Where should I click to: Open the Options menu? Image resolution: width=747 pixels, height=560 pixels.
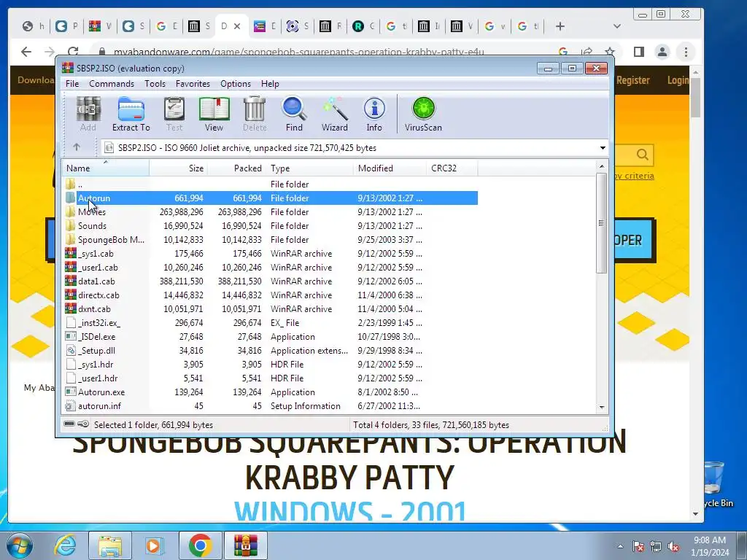tap(236, 84)
